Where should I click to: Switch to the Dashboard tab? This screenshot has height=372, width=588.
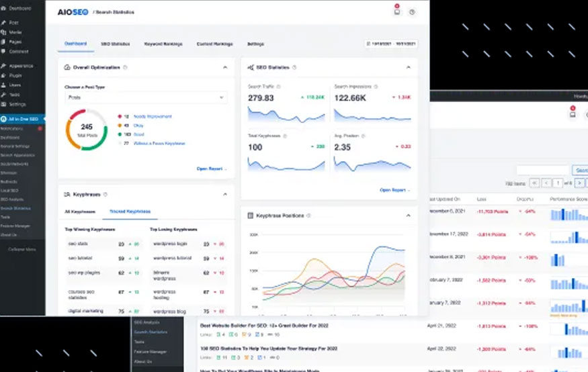(x=75, y=44)
